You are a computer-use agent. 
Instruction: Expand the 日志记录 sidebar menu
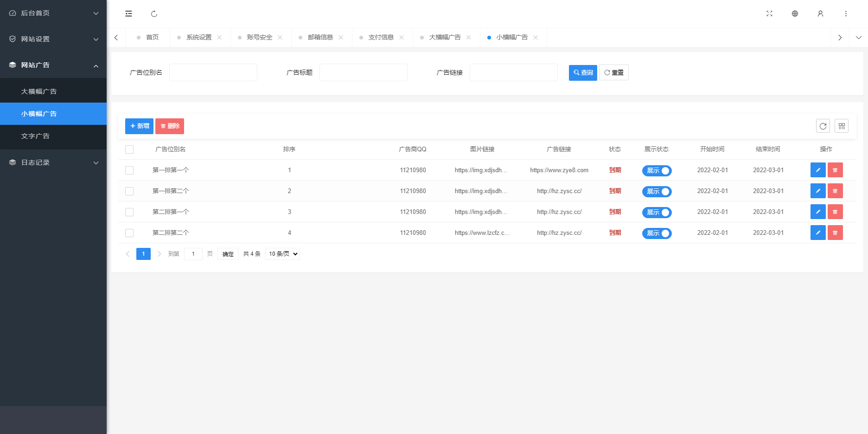point(53,162)
